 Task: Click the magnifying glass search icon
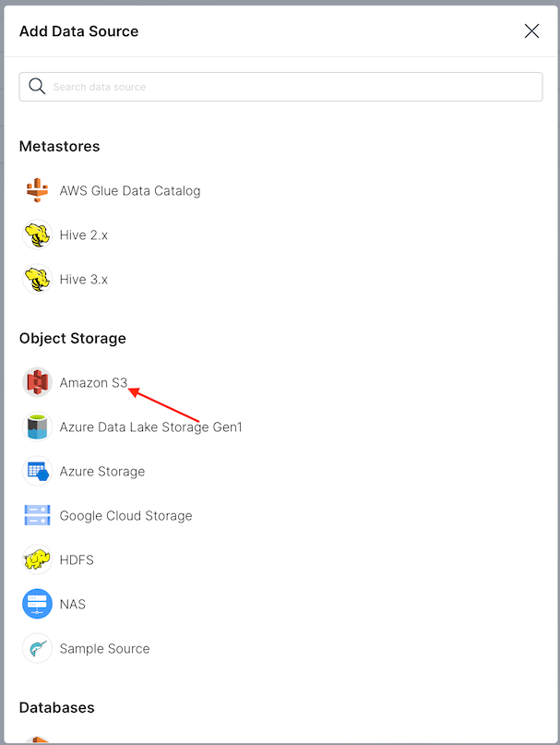pos(37,87)
